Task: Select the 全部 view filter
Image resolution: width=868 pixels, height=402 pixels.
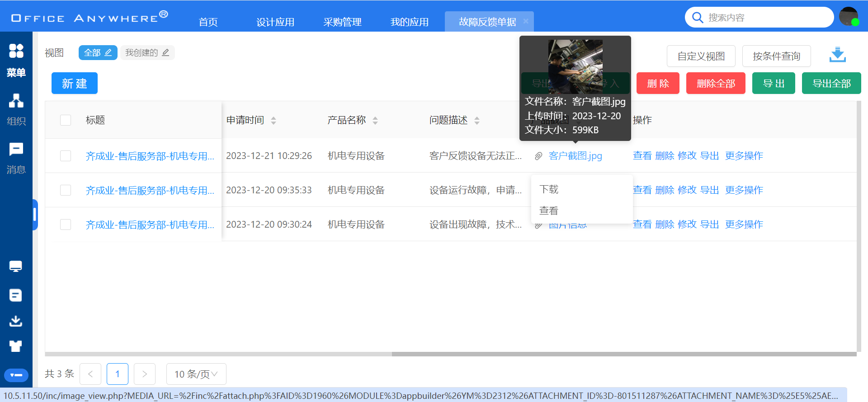Action: click(x=92, y=52)
